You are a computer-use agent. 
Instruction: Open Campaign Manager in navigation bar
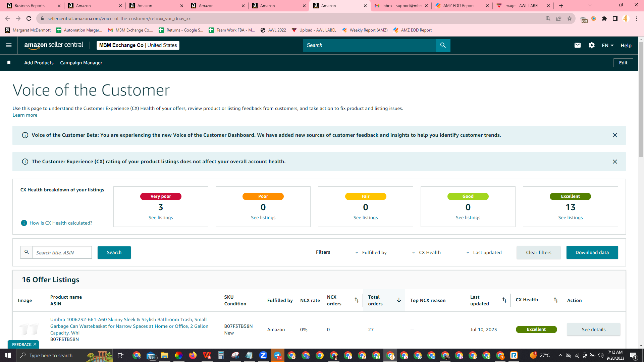[81, 63]
